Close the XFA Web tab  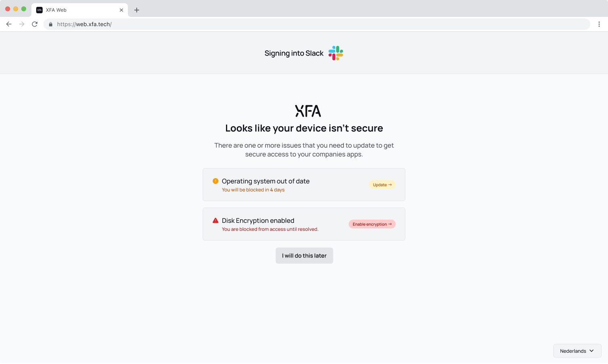121,10
